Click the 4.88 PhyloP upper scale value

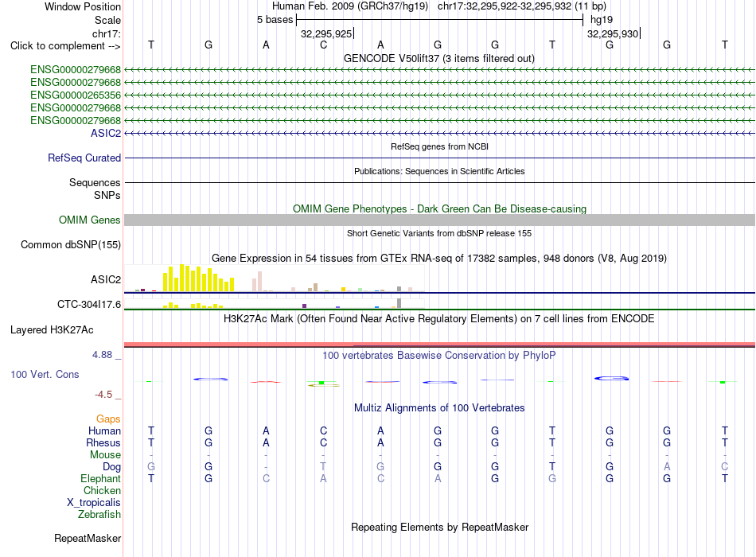coord(102,354)
